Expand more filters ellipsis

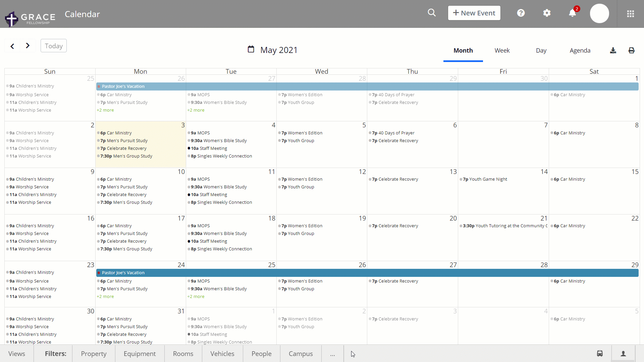pyautogui.click(x=332, y=354)
